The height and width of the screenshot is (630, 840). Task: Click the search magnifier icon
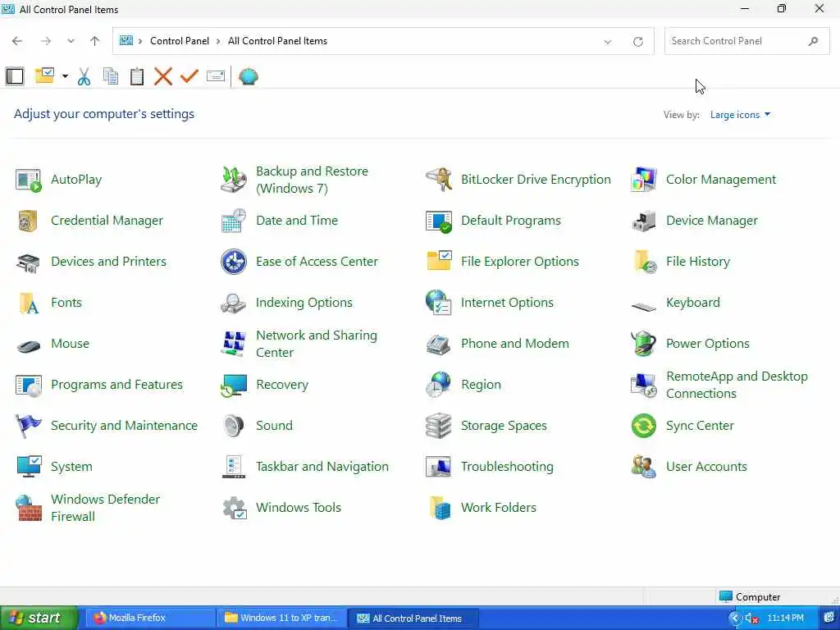(x=813, y=41)
